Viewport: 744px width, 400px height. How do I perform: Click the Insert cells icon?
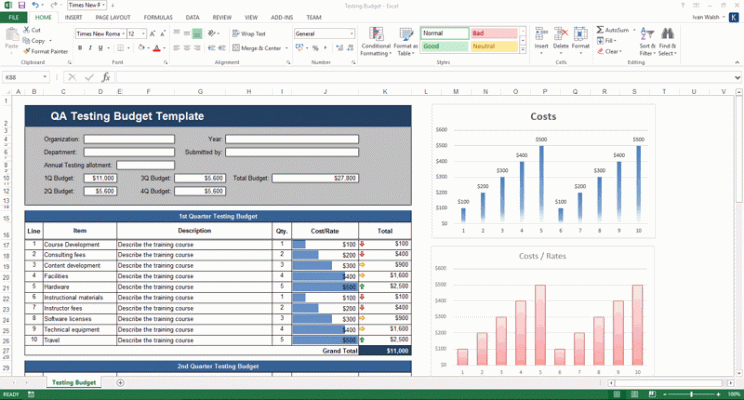coord(541,35)
